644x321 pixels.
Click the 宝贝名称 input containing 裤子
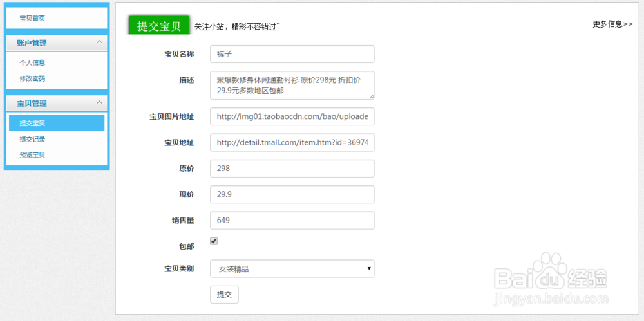292,54
